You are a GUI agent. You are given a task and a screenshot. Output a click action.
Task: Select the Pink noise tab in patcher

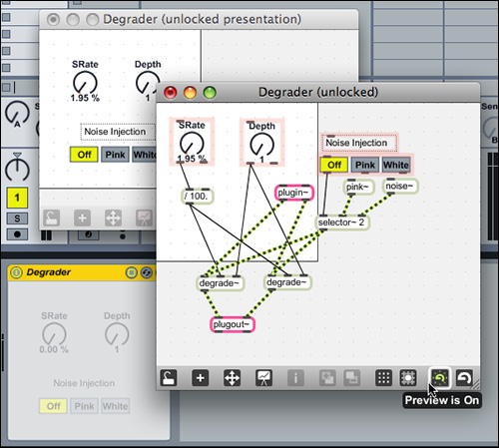[x=365, y=165]
